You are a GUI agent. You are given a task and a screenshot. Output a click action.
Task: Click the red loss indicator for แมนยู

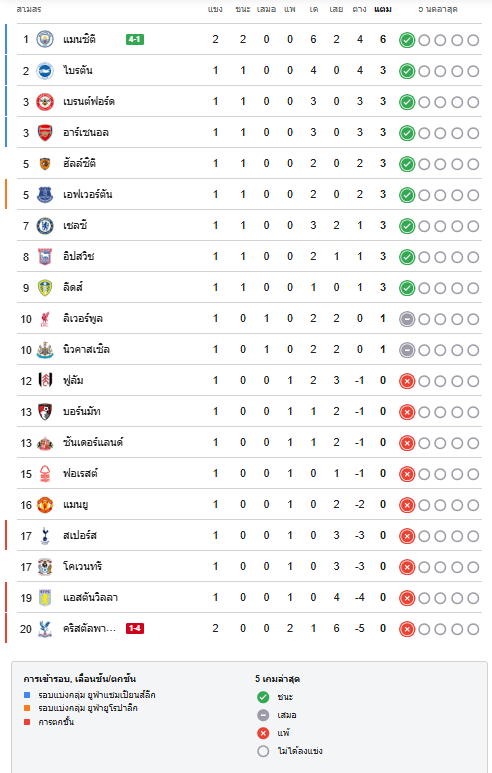tap(407, 505)
